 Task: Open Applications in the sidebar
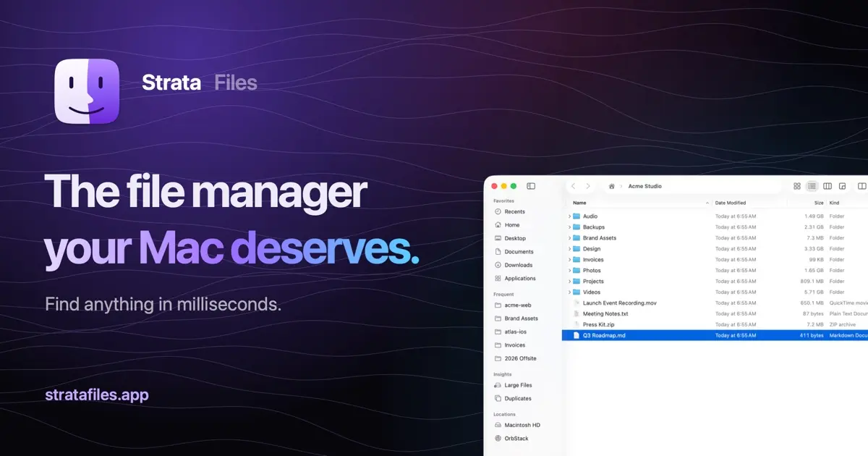coord(515,278)
